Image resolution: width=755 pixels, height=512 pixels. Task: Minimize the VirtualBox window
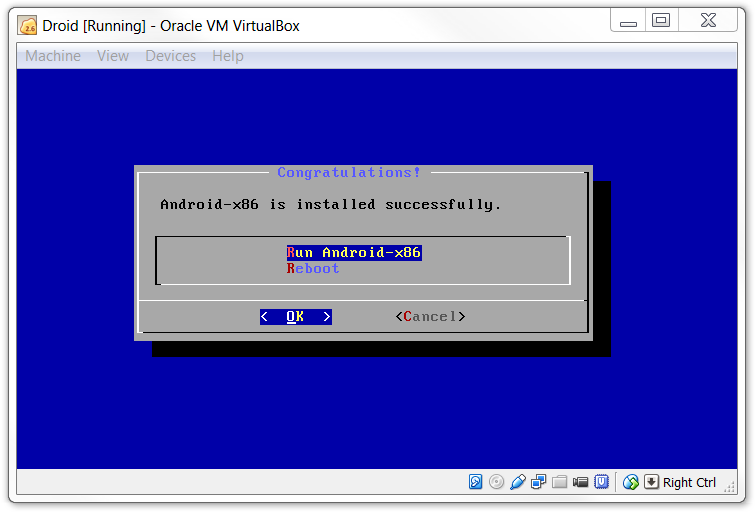tap(628, 21)
